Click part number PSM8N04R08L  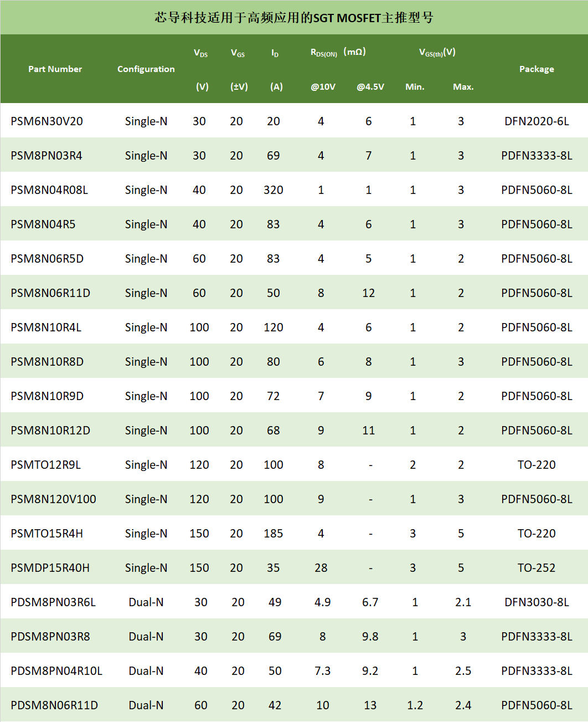pyautogui.click(x=49, y=190)
